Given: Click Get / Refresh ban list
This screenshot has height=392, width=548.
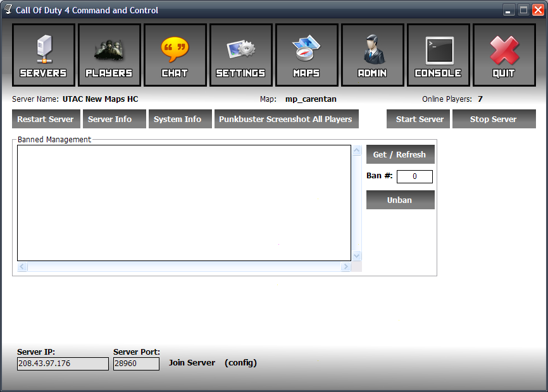Looking at the screenshot, I should [x=400, y=154].
